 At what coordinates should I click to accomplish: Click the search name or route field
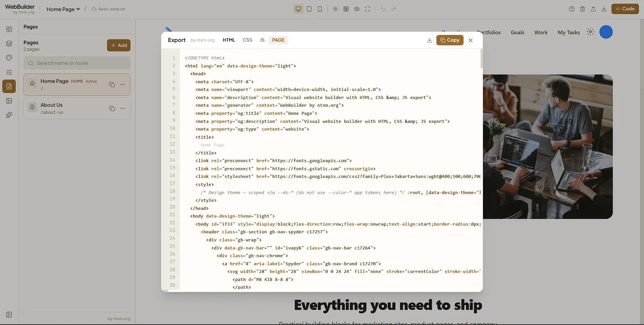pos(77,63)
